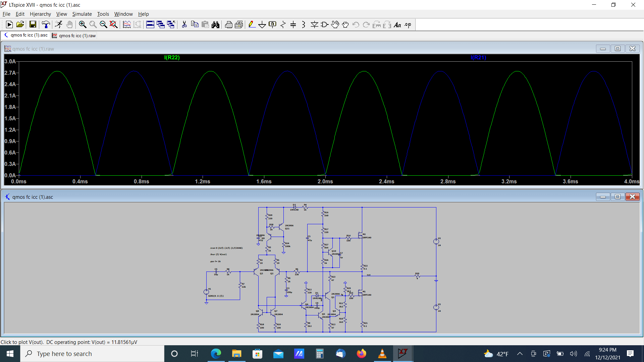Maximize the schematic .asc child window
Image resolution: width=644 pixels, height=362 pixels.
[x=618, y=197]
